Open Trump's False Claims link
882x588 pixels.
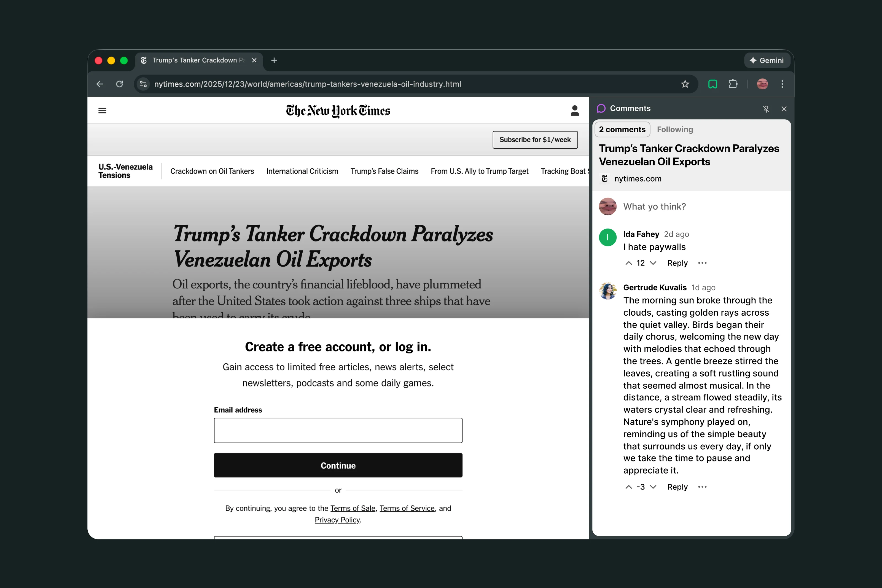tap(384, 171)
